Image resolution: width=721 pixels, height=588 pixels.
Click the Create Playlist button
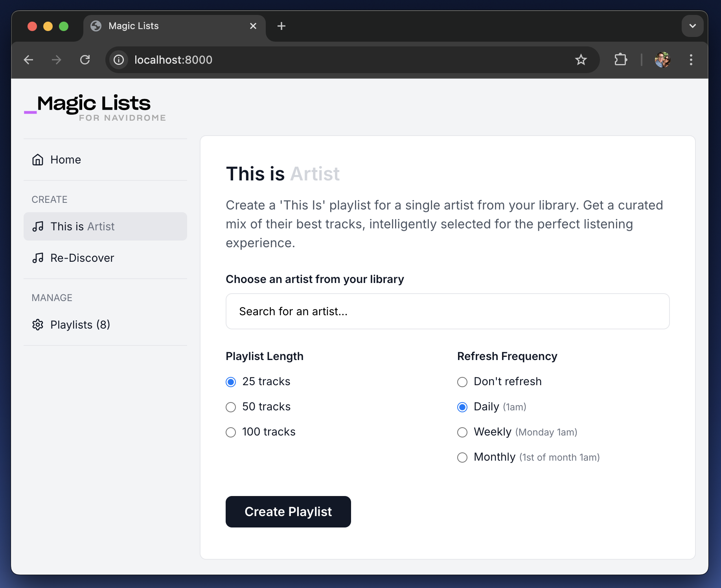[288, 512]
